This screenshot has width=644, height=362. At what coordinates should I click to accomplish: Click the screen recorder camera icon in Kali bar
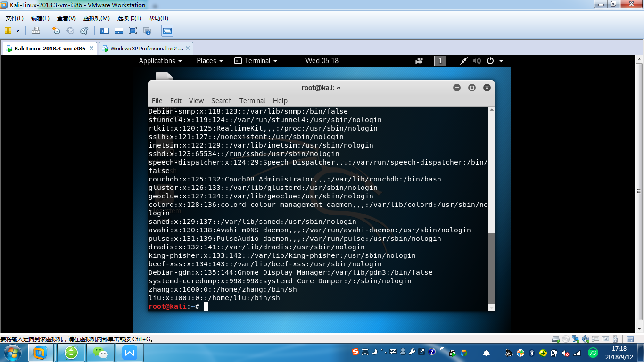pos(419,61)
